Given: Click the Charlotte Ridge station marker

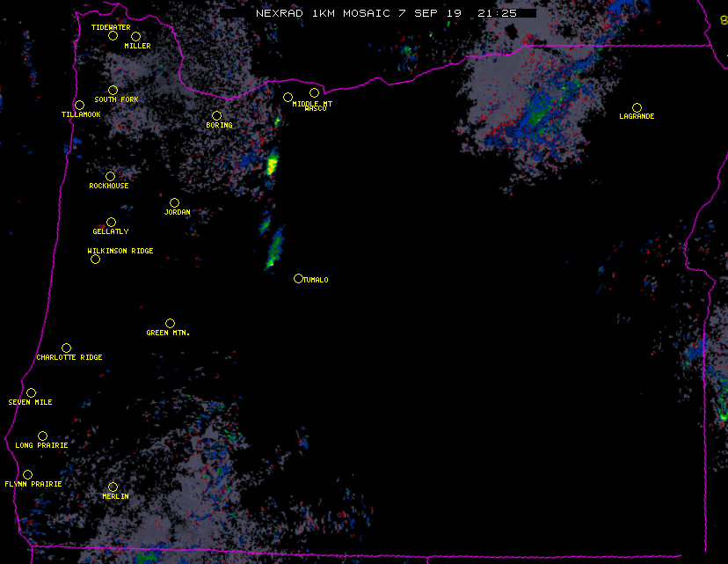Looking at the screenshot, I should point(66,348).
